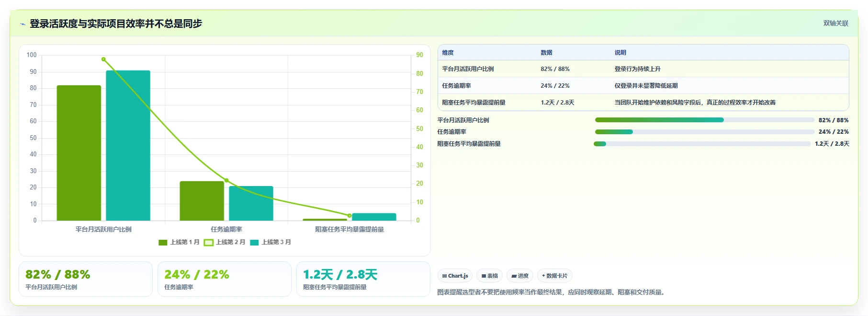The height and width of the screenshot is (316, 868).
Task: Click the 阻塞任务平均暴露提前量 progress bar
Action: coord(702,144)
